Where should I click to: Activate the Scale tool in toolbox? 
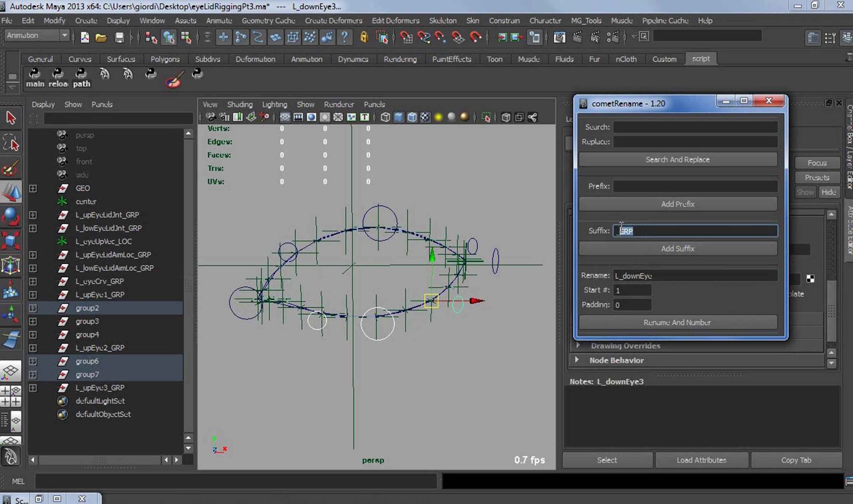pos(11,240)
